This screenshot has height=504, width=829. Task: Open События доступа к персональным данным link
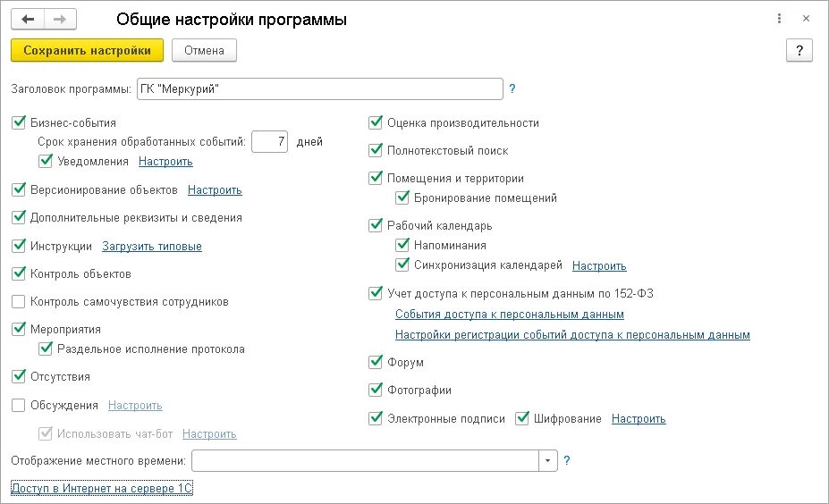click(510, 315)
